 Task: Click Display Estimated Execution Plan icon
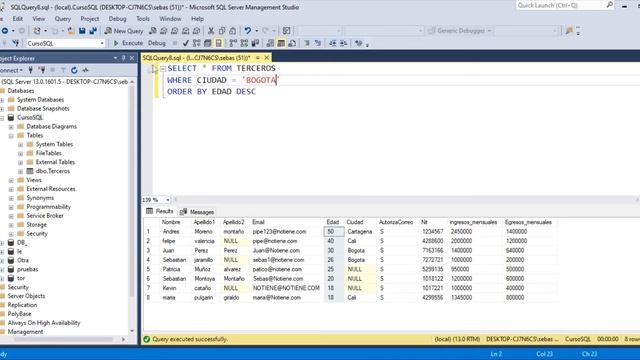(197, 43)
